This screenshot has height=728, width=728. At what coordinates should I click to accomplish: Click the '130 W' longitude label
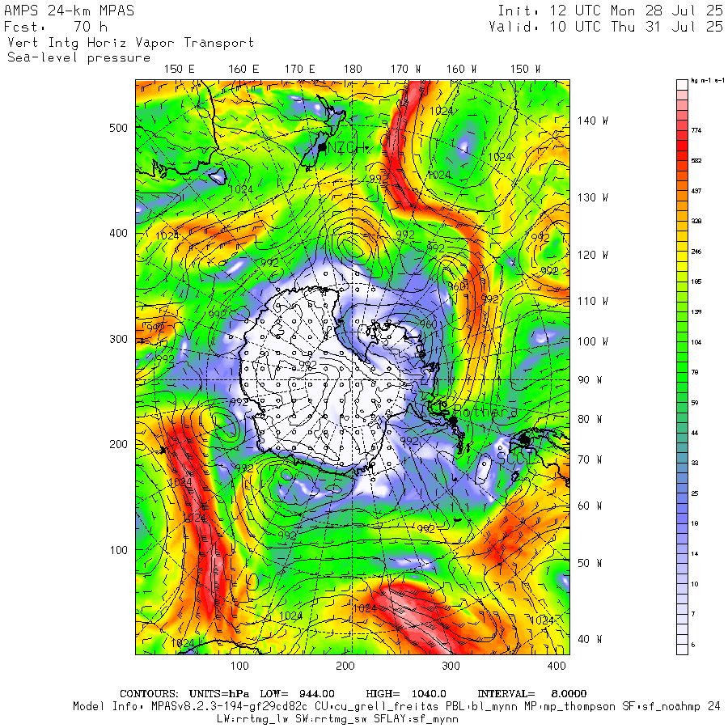pos(592,198)
